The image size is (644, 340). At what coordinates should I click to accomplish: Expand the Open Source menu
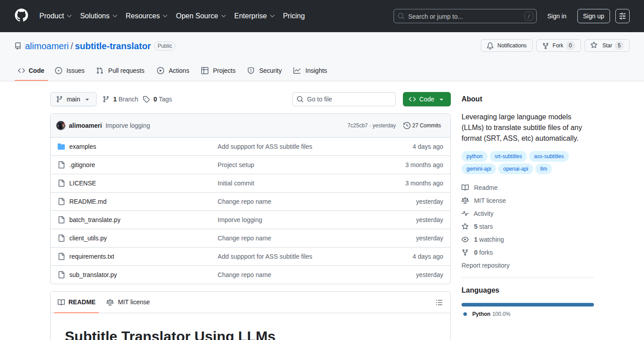coord(201,16)
